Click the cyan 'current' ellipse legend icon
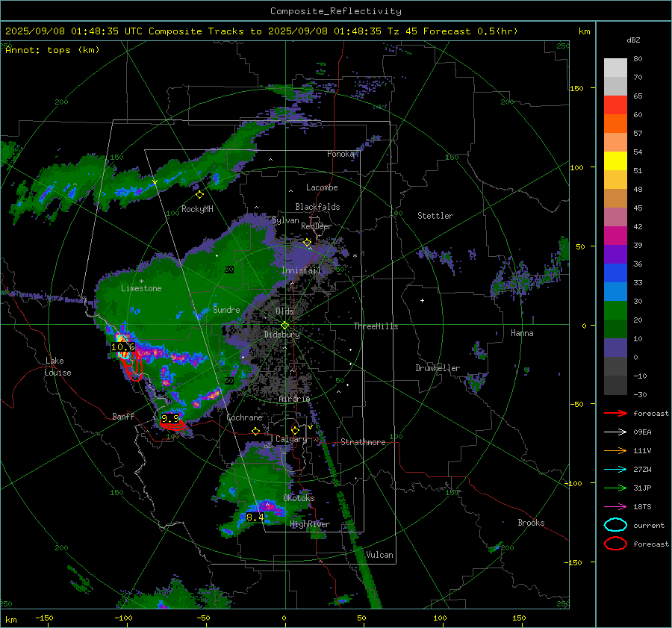This screenshot has width=672, height=628. pos(615,525)
